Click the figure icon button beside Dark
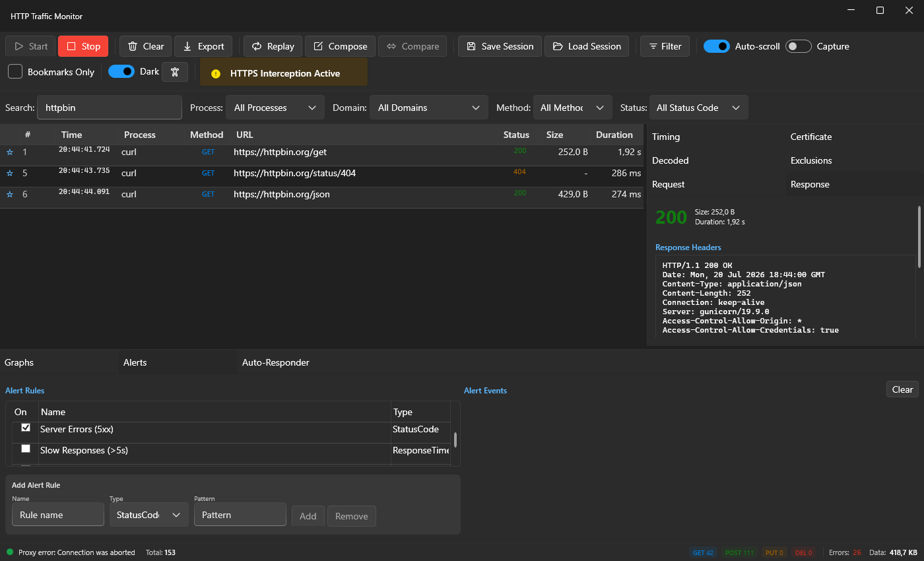Screen dimensions: 924x561 tap(175, 72)
